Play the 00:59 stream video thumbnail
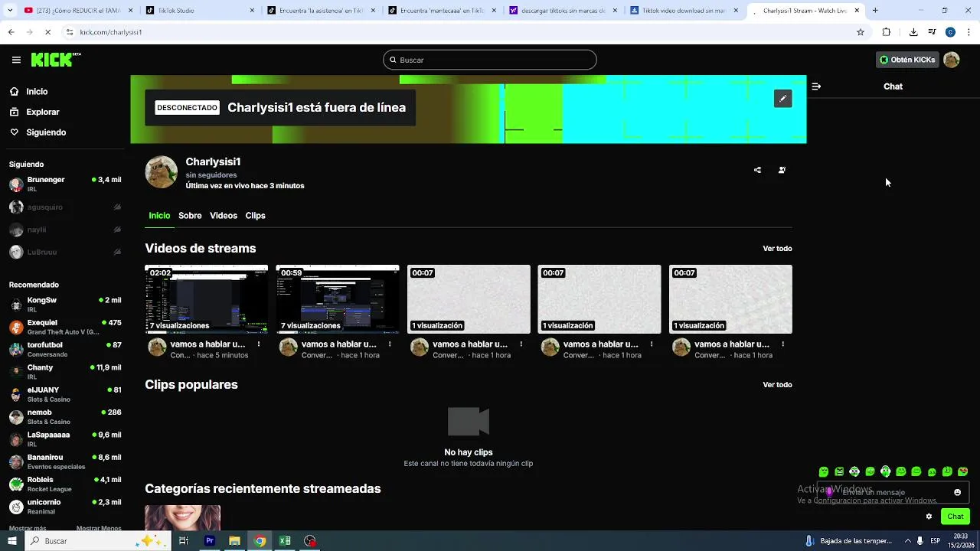 pyautogui.click(x=338, y=299)
